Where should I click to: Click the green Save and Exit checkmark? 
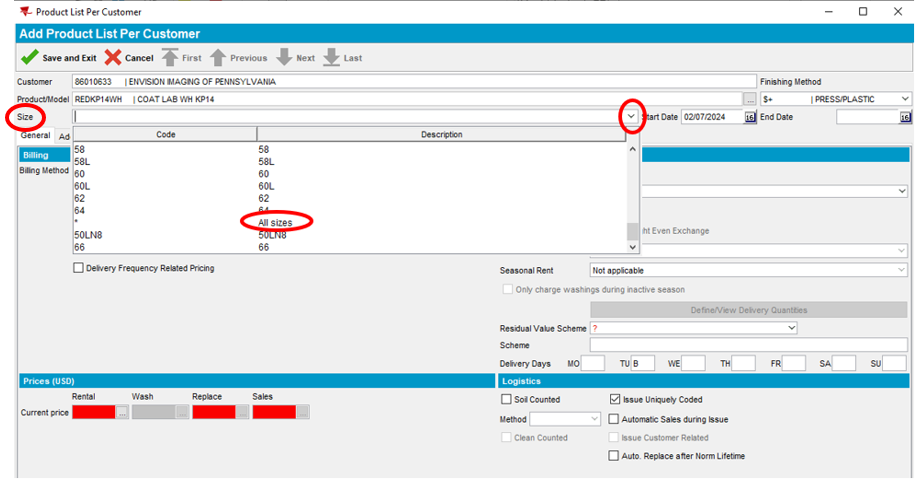(x=29, y=58)
